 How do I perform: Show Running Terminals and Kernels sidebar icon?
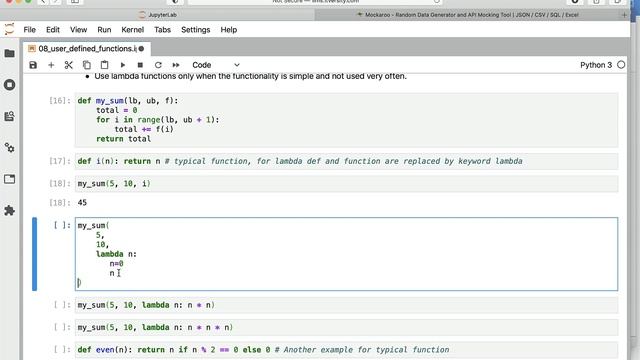[9, 85]
